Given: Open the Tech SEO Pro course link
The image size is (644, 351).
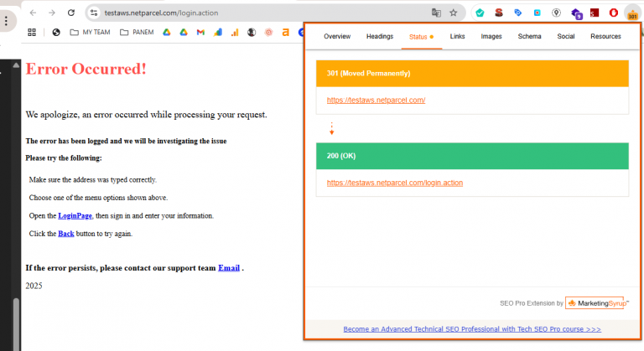Looking at the screenshot, I should (x=472, y=329).
